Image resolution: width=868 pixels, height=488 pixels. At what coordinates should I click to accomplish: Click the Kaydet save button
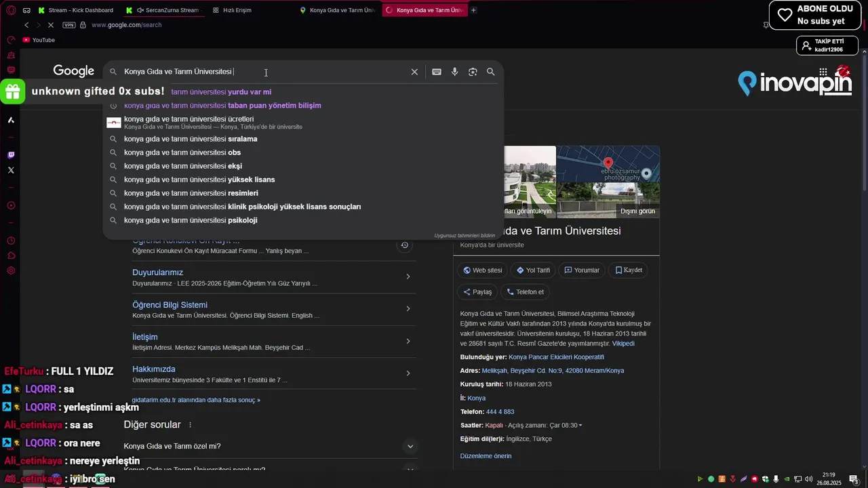click(629, 270)
